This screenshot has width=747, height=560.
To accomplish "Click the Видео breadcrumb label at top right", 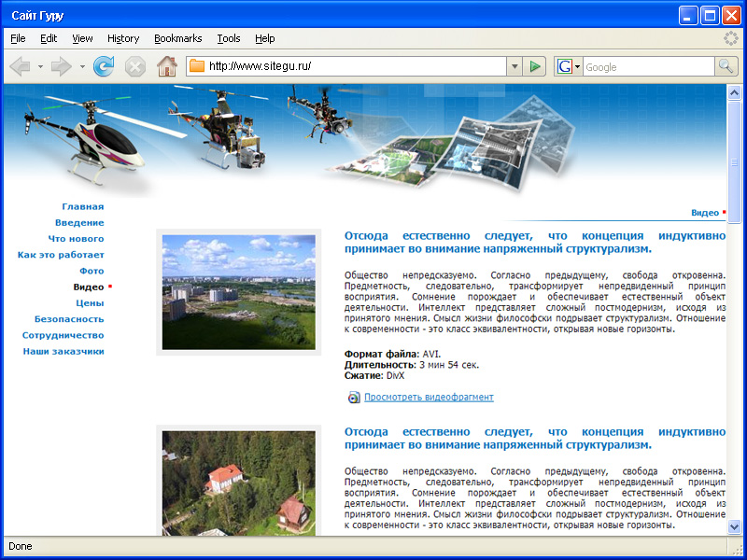I will pyautogui.click(x=705, y=213).
